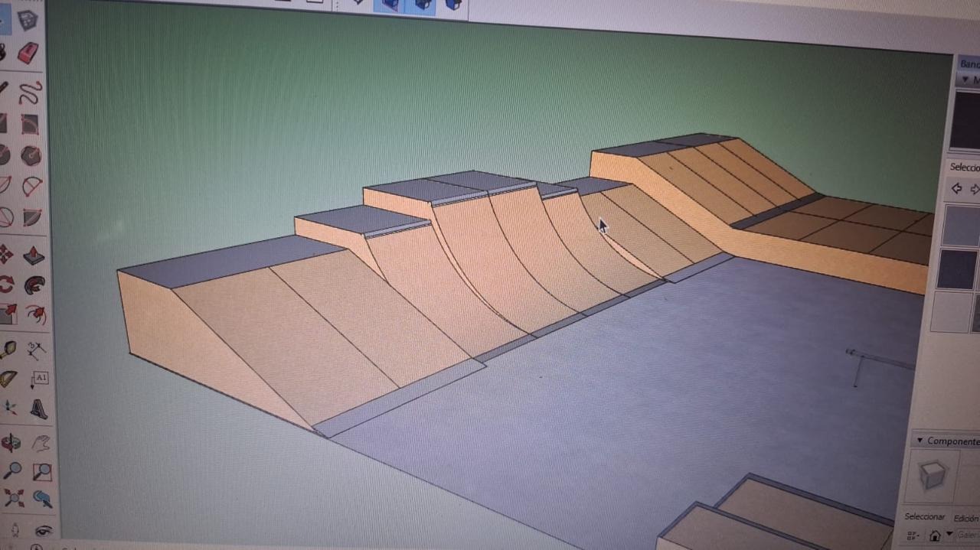
Task: Select the Zoom magnifier tool
Action: pyautogui.click(x=12, y=471)
